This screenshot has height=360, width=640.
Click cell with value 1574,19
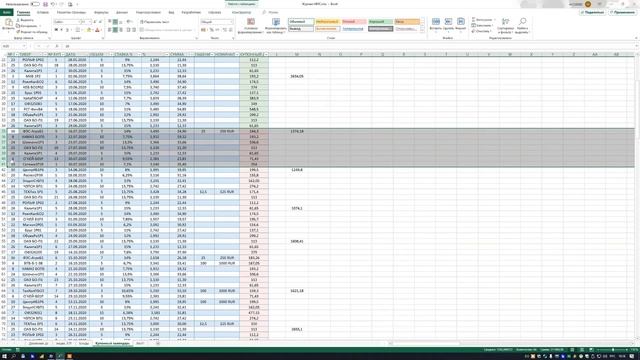coord(297,131)
